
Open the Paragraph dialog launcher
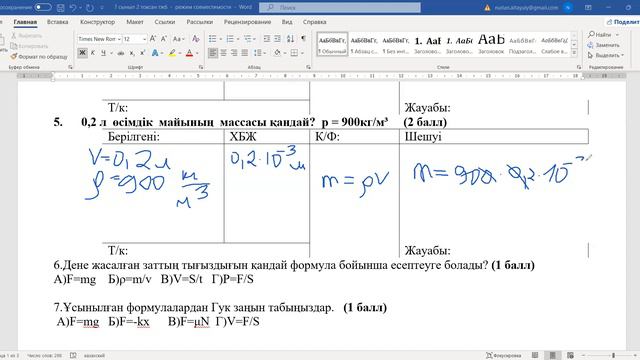tap(308, 67)
